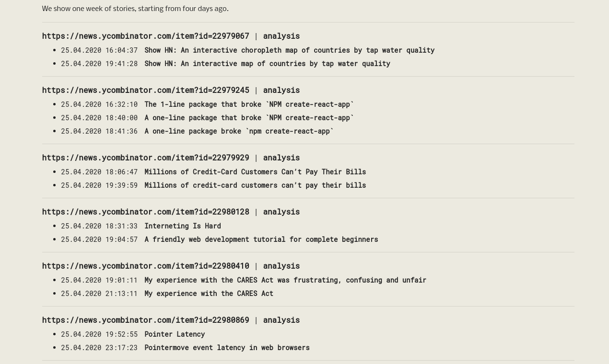
Task: Click the 'Interneting Is Hard' title
Action: 183,226
